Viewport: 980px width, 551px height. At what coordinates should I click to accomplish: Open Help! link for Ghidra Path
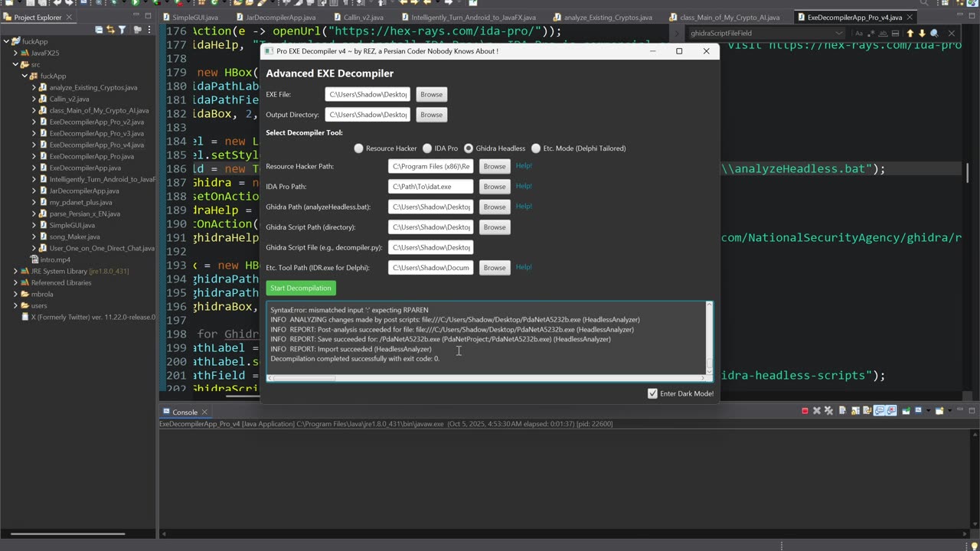click(x=524, y=206)
